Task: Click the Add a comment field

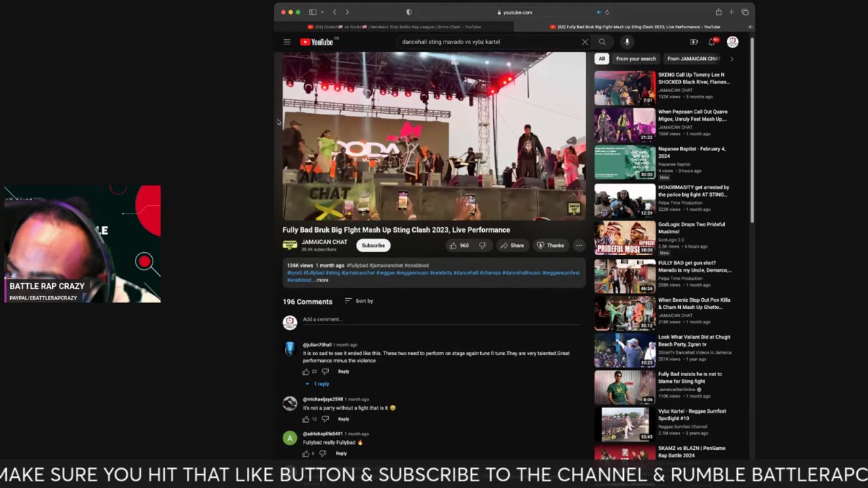Action: click(441, 319)
